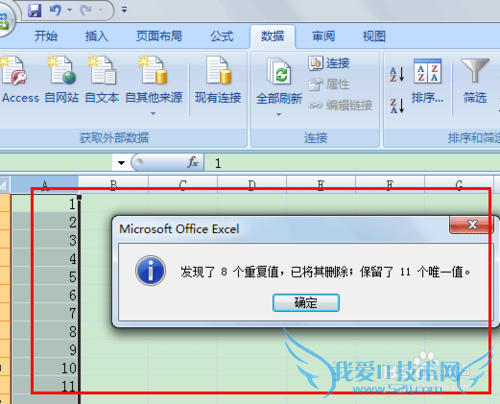Click cell containing value 9
The width and height of the screenshot is (500, 404).
[x=45, y=349]
